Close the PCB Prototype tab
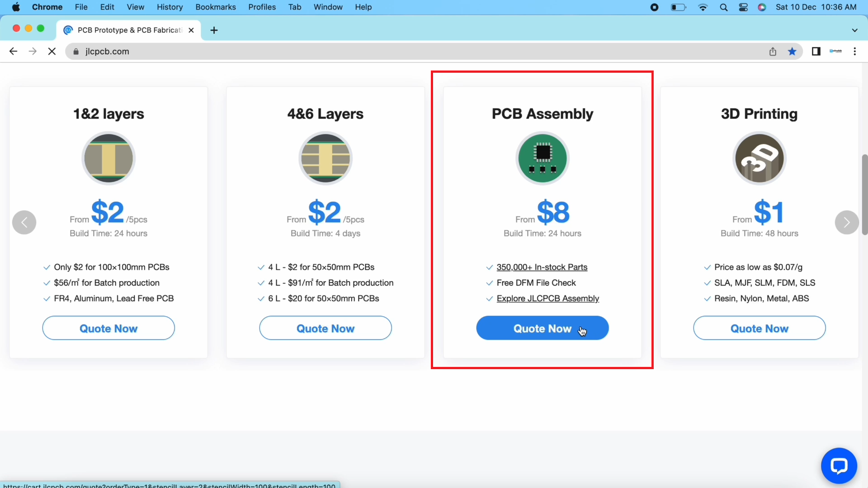Screen dimensions: 868x488 click(x=191, y=30)
